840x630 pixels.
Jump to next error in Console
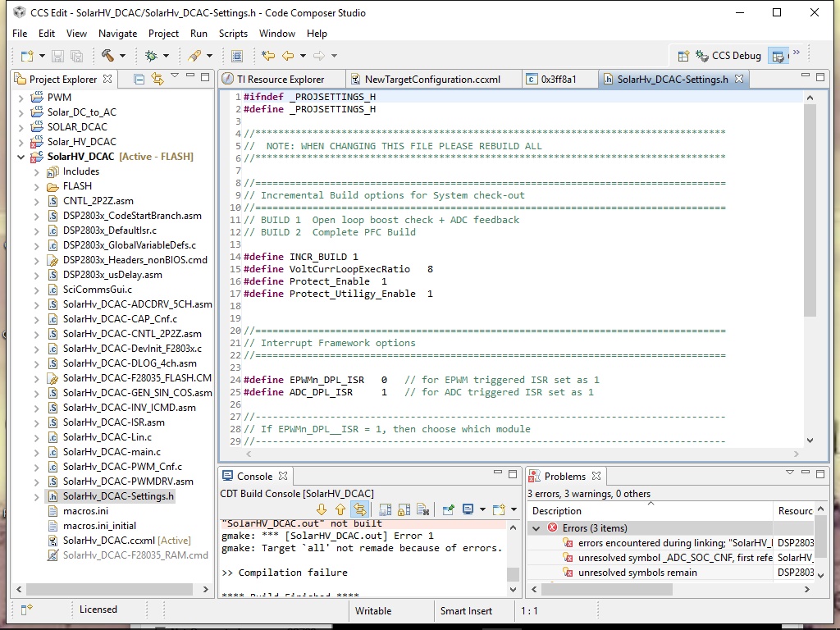tap(322, 509)
